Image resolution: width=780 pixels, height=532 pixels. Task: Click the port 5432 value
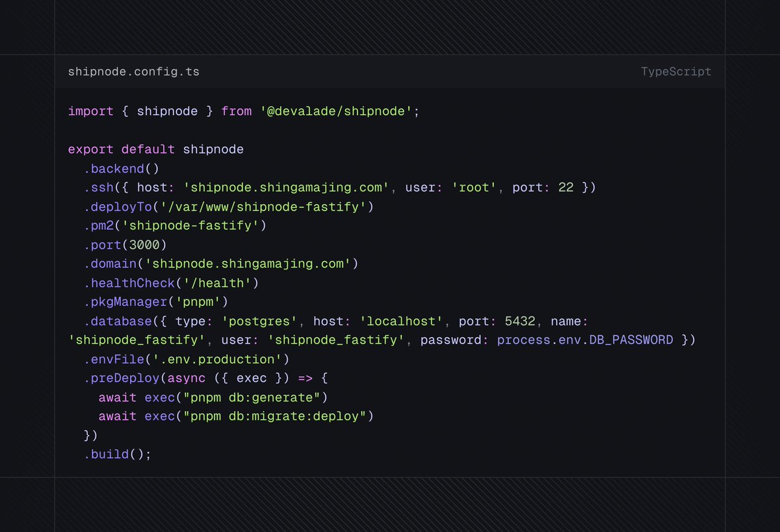click(519, 321)
